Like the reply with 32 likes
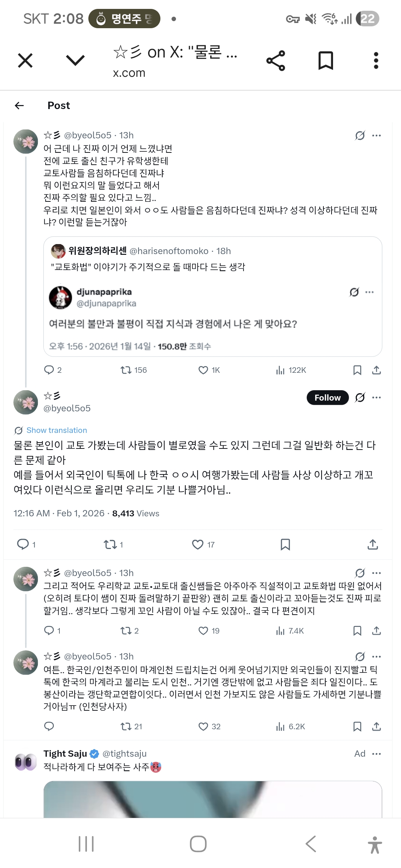 click(x=203, y=727)
